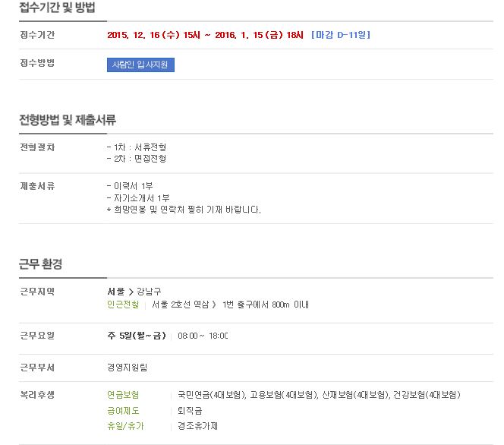Click the green 인근전철 label
Viewport: 504px width, 445px height.
pos(123,305)
